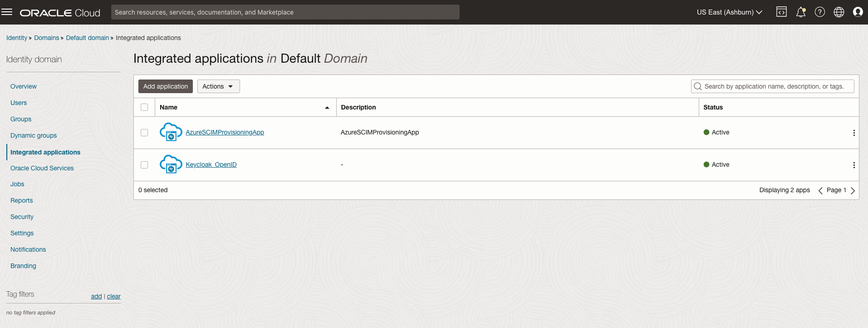Open the language globe icon

coord(839,12)
